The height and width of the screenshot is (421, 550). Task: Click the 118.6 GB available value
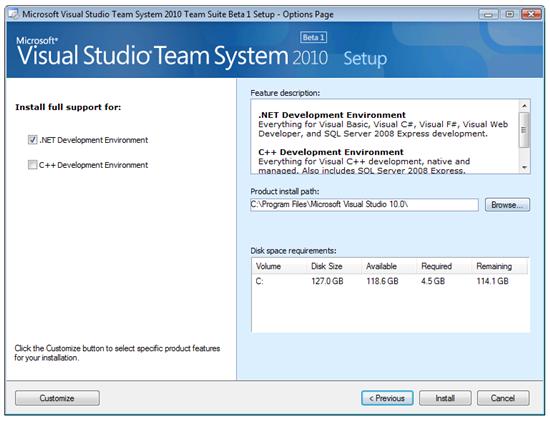pyautogui.click(x=382, y=281)
